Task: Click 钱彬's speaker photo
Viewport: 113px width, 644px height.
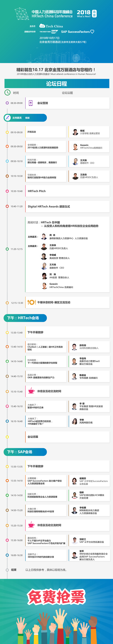Action: (x=74, y=495)
